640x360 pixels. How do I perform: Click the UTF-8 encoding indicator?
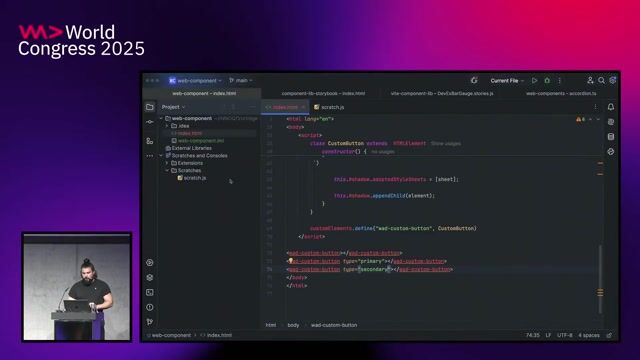tap(565, 335)
